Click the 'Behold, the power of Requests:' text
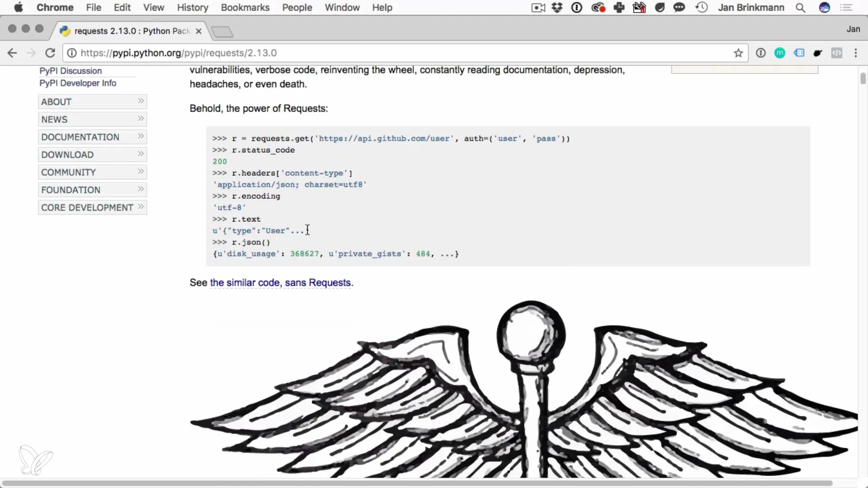868x488 pixels. 259,108
